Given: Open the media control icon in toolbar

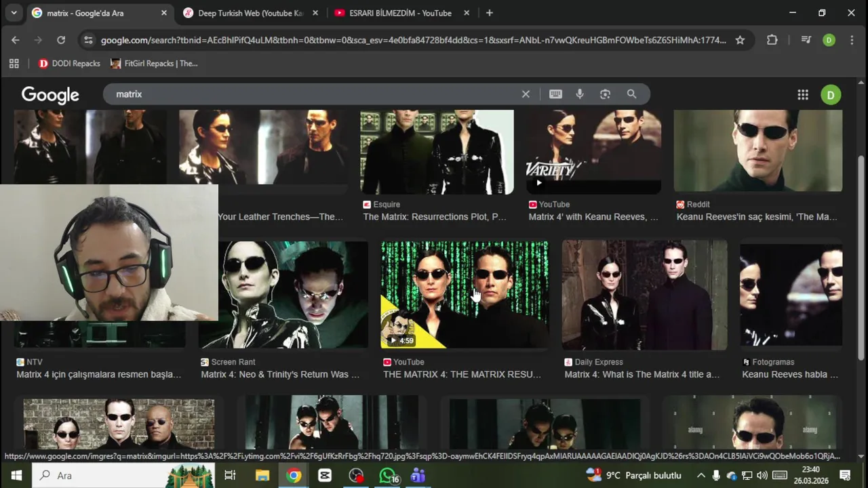Looking at the screenshot, I should click(806, 40).
